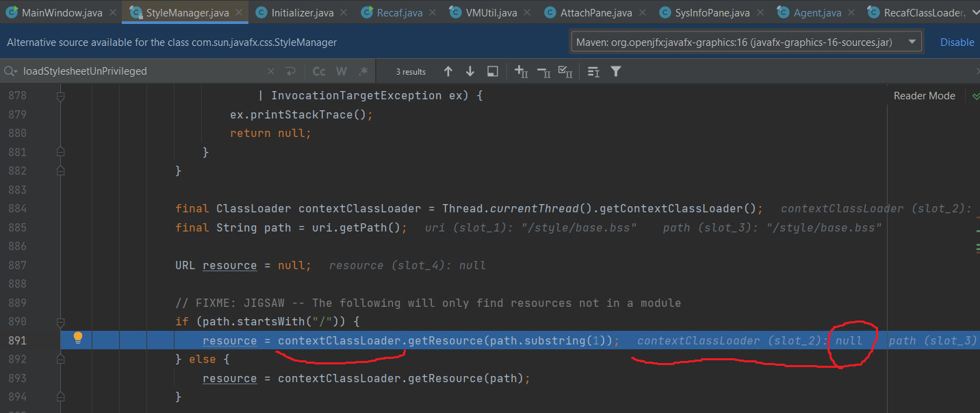Click the Disable link in the banner
980x413 pixels.
coord(957,42)
